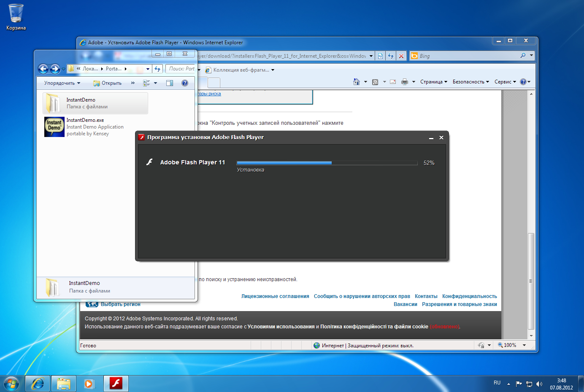Viewport: 584px width, 392px height.
Task: Click the Flash logo beside Adobe Flash Player 11
Action: (x=149, y=162)
